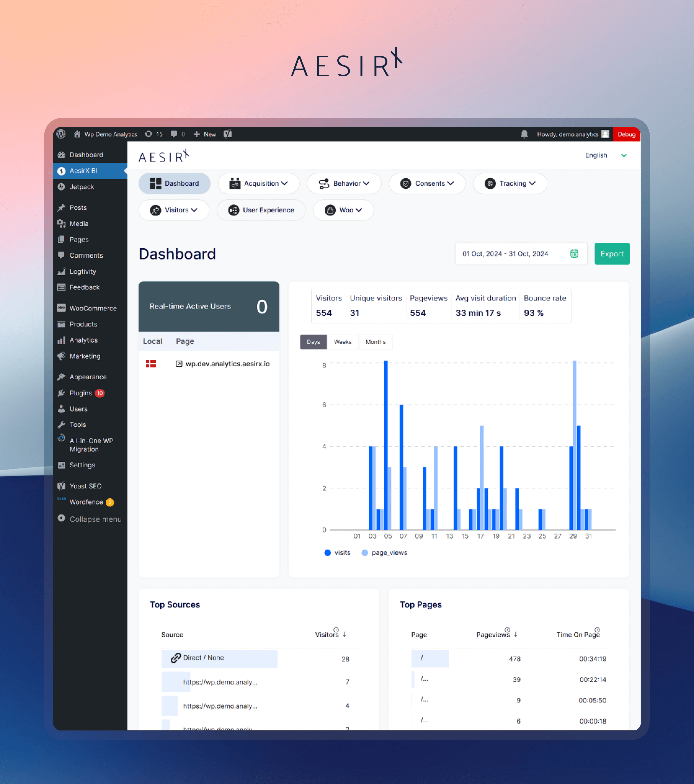Click the User Experience icon
The width and height of the screenshot is (694, 784).
tap(233, 210)
